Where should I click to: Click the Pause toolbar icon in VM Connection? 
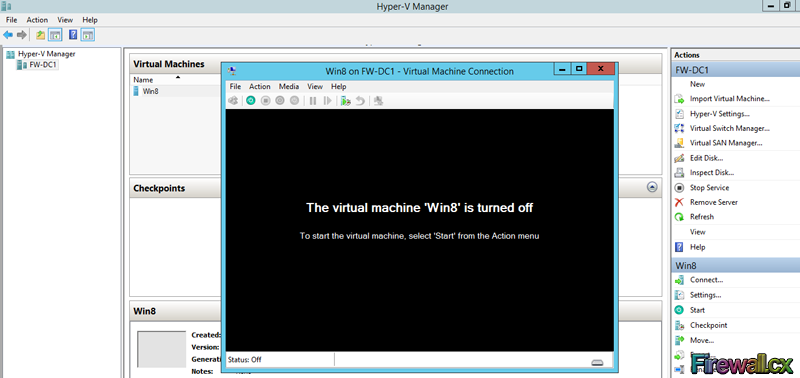point(313,101)
